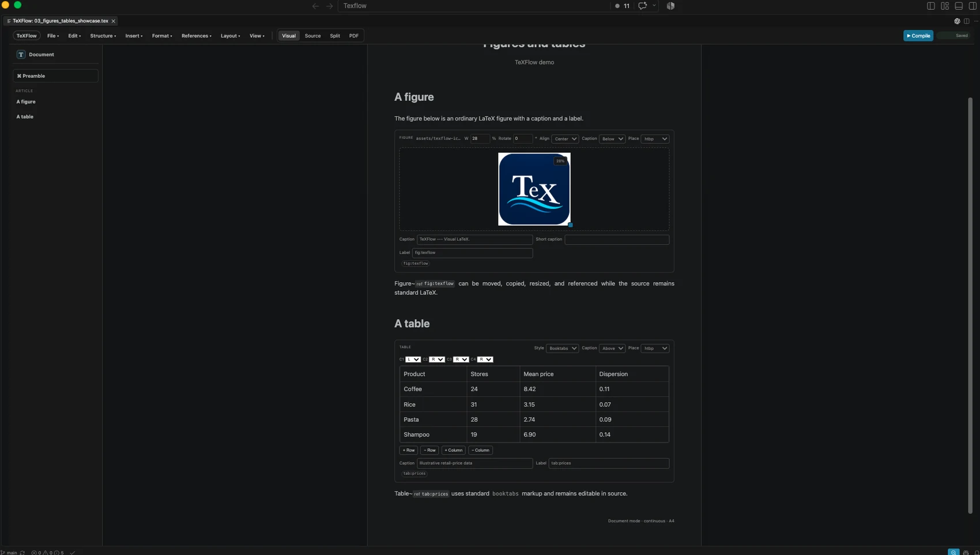
Task: Edit the figure Caption text field
Action: click(x=474, y=239)
